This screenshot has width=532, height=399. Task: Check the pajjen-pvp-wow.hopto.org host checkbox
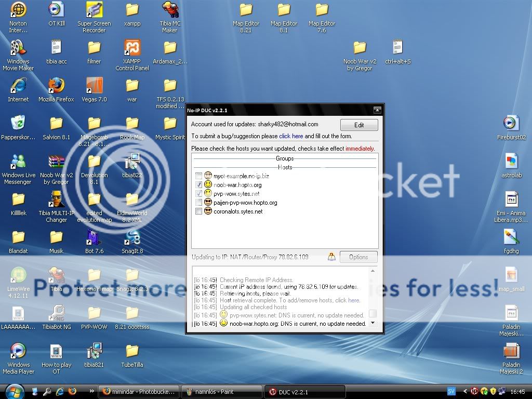pos(198,203)
